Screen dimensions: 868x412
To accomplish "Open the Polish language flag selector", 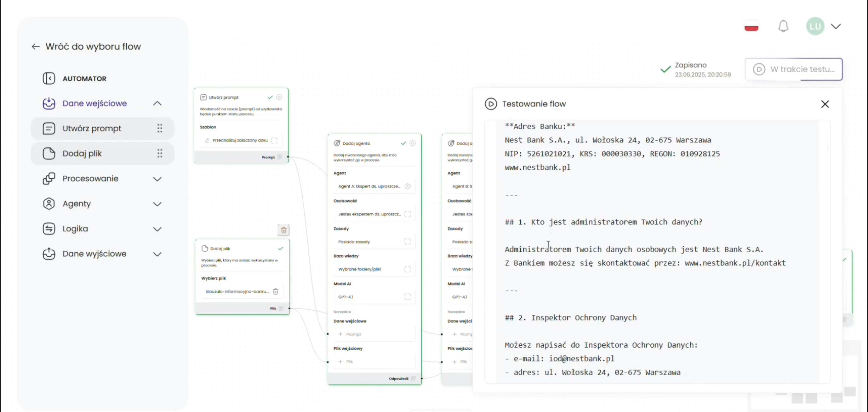I will point(751,26).
